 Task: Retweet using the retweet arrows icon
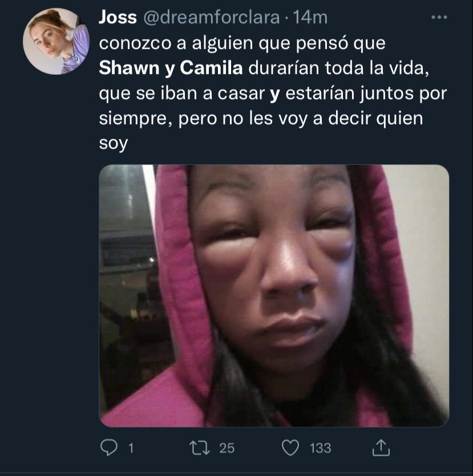tap(199, 448)
